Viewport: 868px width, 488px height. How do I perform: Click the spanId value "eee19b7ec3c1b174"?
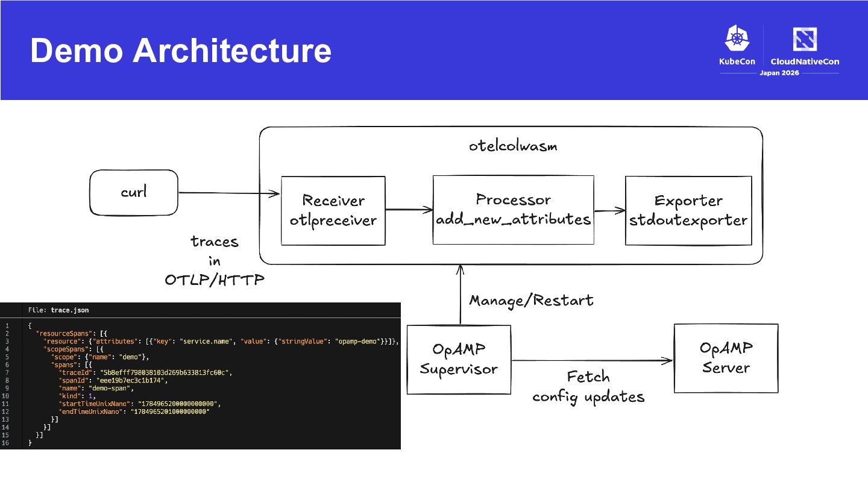click(130, 380)
